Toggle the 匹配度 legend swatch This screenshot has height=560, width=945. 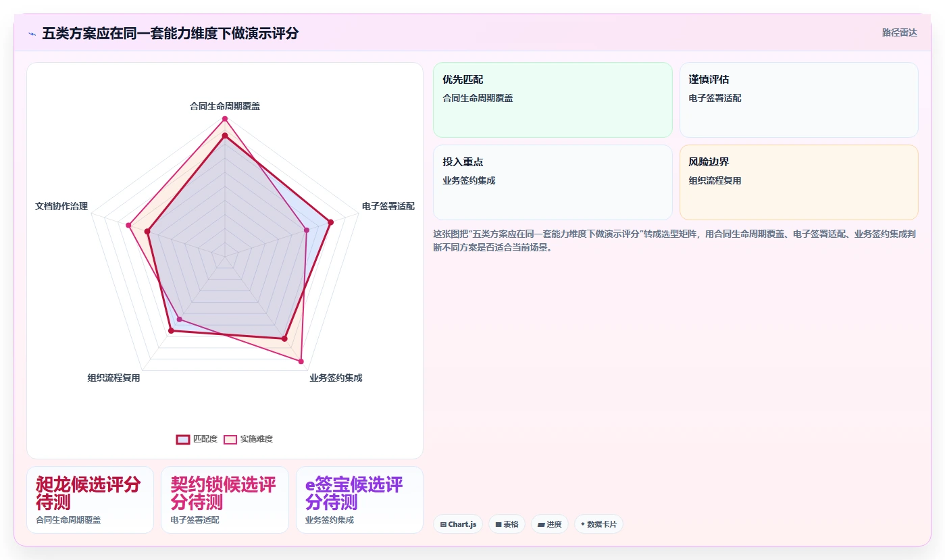[x=183, y=439]
